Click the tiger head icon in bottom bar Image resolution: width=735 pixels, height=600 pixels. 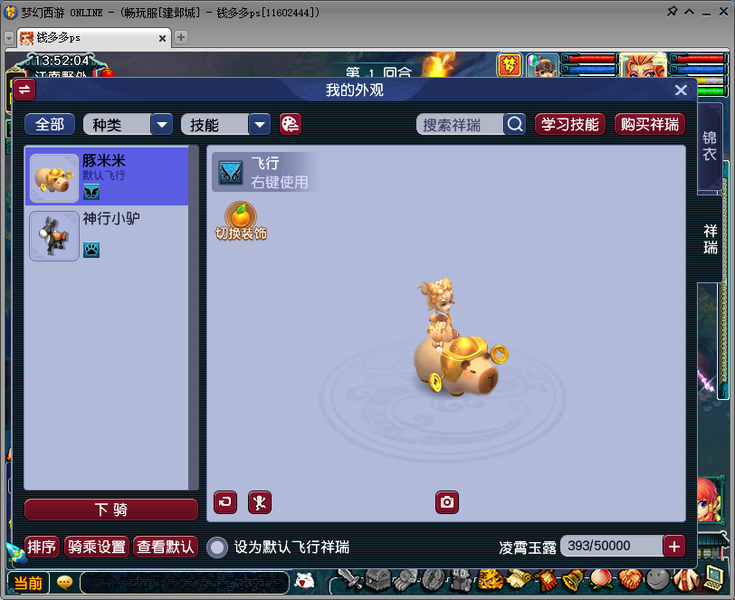tap(490, 580)
